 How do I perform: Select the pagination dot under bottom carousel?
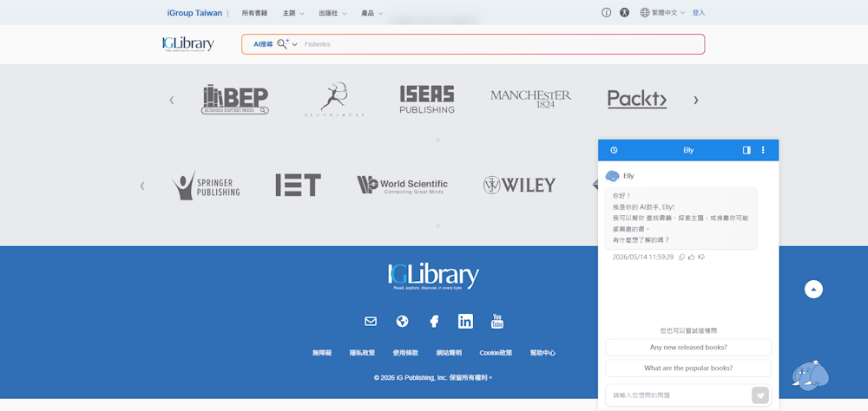tap(437, 225)
